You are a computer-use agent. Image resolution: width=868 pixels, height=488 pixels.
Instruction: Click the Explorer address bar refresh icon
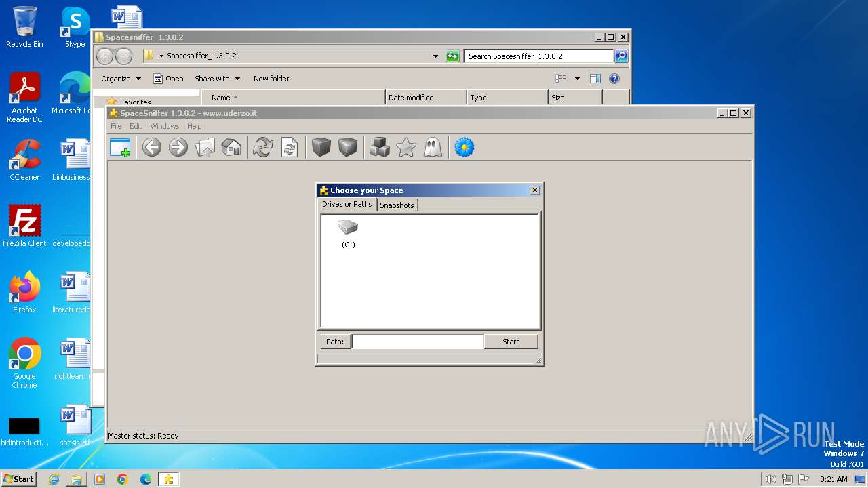pyautogui.click(x=452, y=56)
